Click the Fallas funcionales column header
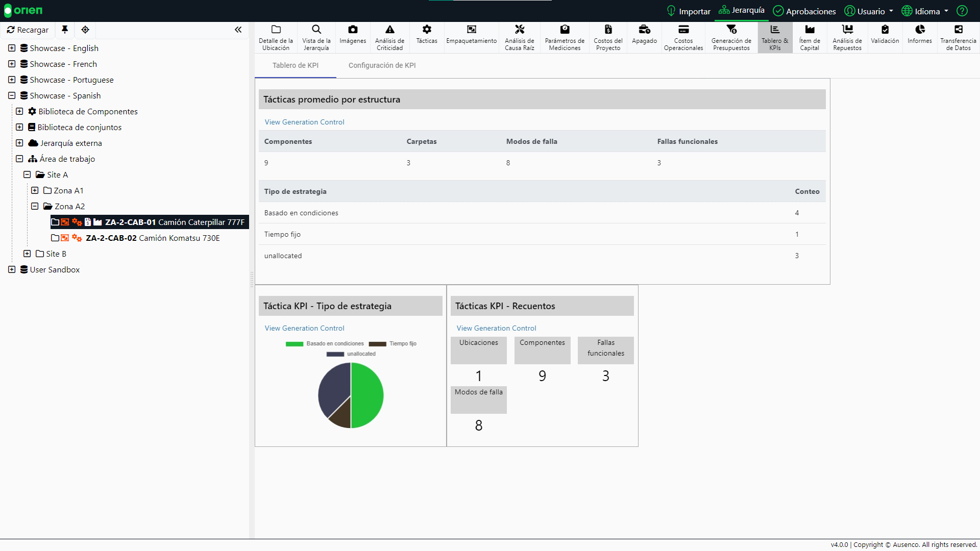This screenshot has height=551, width=980. tap(687, 141)
